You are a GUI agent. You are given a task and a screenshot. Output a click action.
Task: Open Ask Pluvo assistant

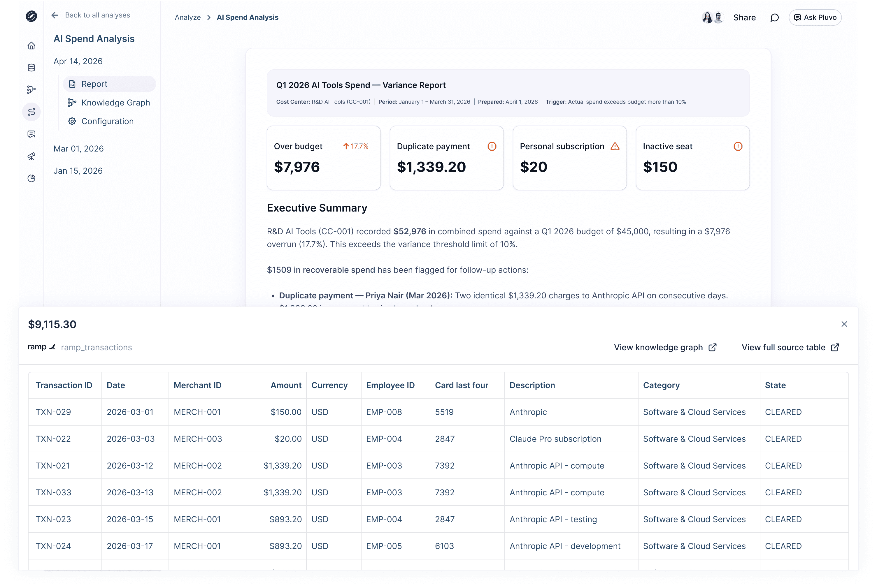click(x=815, y=17)
